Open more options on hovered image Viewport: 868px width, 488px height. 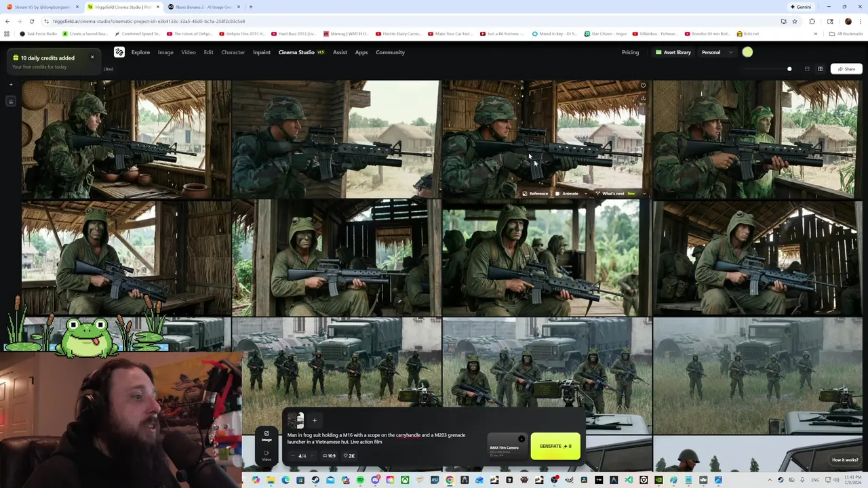tap(643, 109)
